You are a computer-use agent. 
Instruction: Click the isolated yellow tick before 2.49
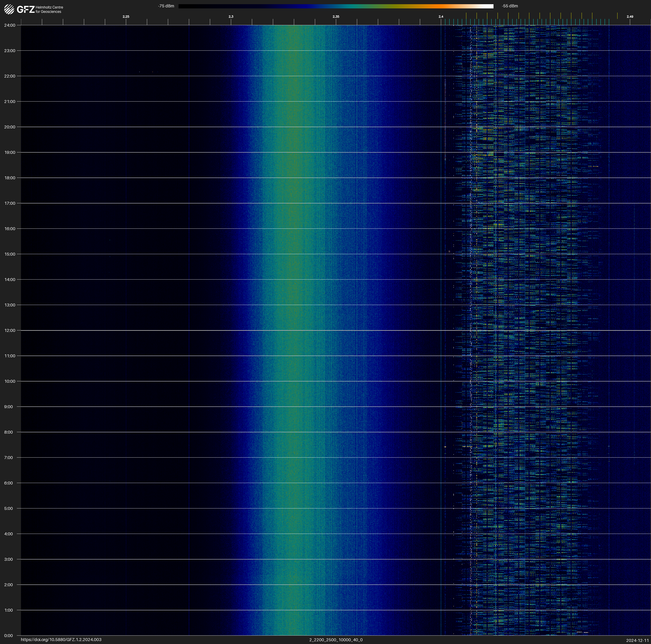(x=617, y=16)
